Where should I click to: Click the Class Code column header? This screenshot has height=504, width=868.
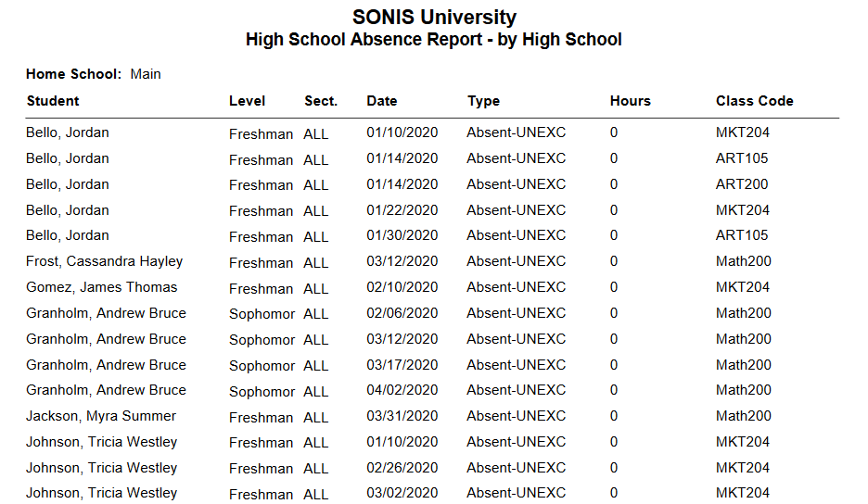pyautogui.click(x=754, y=101)
